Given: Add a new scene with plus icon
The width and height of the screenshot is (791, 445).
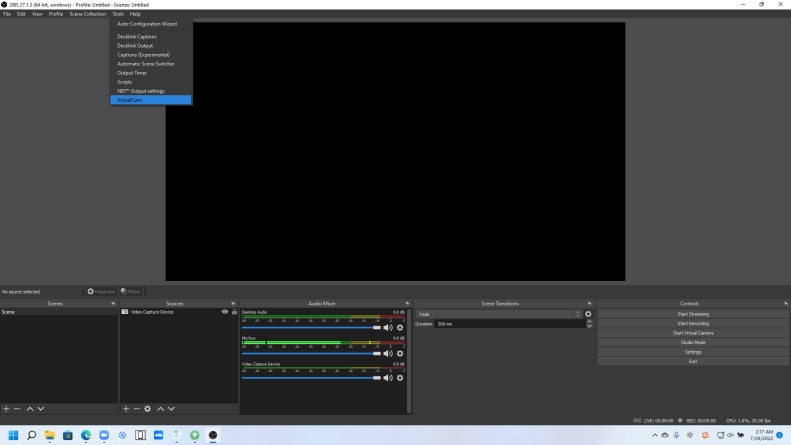Looking at the screenshot, I should (x=6, y=409).
